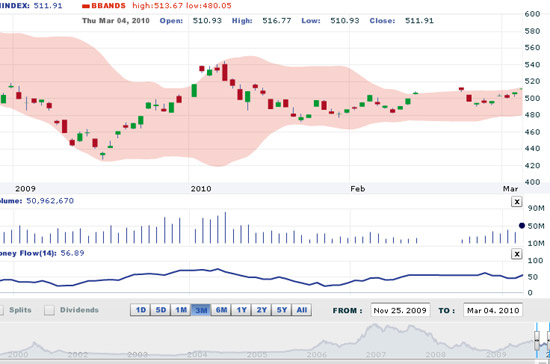Close the Money Flow indicator panel
The height and width of the screenshot is (364, 550).
(516, 254)
